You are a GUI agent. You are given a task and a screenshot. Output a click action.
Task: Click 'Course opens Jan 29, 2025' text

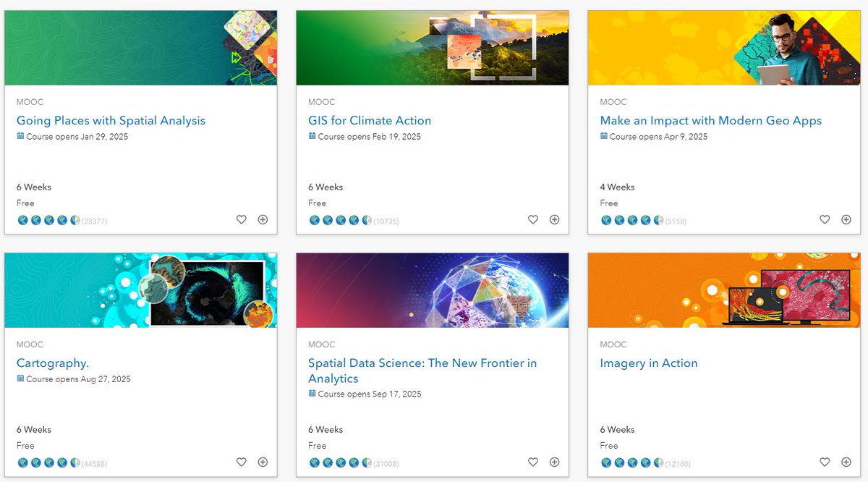point(77,137)
